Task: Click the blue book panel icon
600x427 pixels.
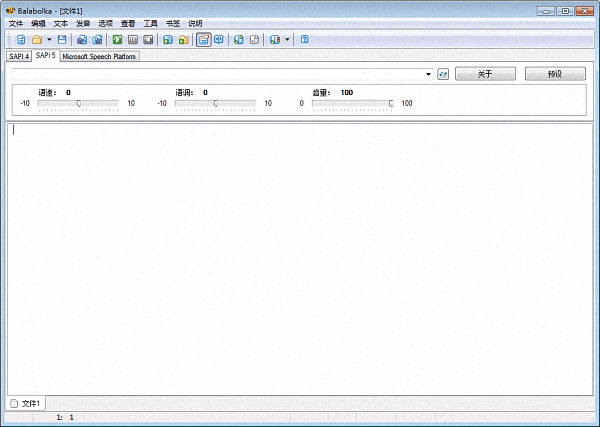Action: [219, 39]
